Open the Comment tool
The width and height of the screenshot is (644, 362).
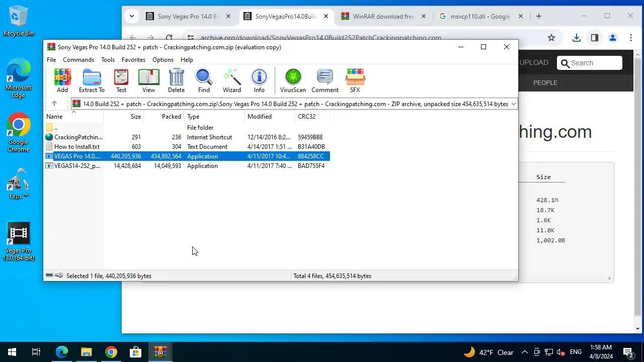point(325,81)
